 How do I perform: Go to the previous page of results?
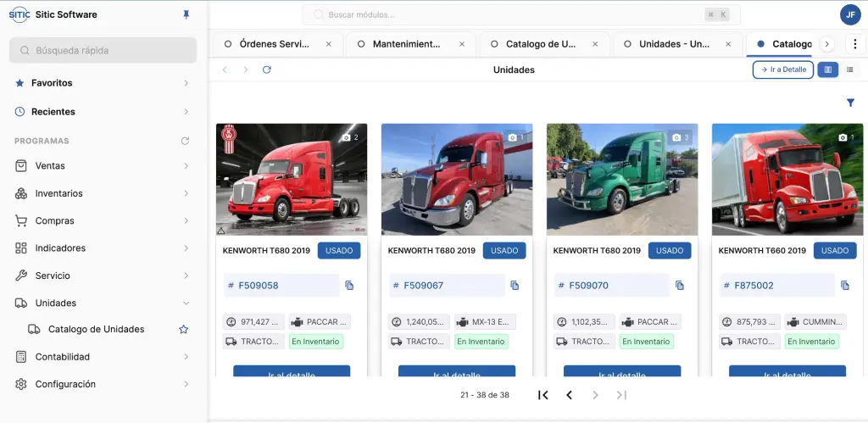pyautogui.click(x=569, y=395)
